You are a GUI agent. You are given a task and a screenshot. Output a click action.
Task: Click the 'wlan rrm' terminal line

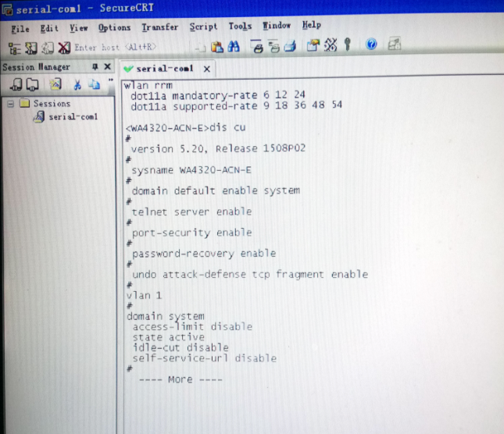click(148, 85)
